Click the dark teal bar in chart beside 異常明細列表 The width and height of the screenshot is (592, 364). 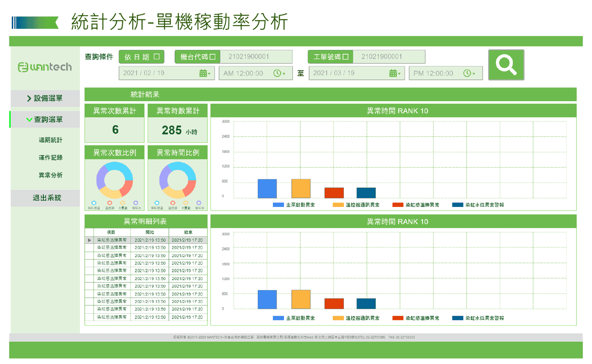point(366,304)
